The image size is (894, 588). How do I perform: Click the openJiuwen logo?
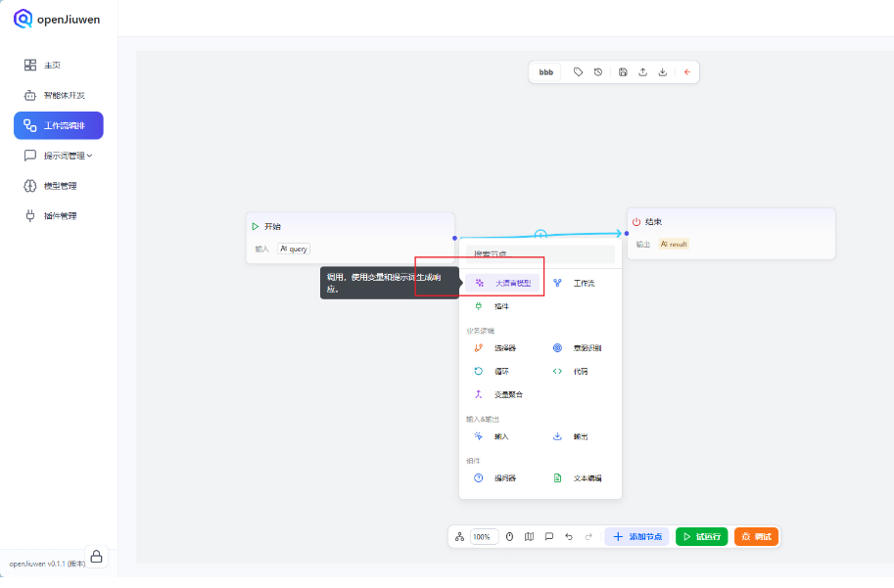tap(57, 19)
